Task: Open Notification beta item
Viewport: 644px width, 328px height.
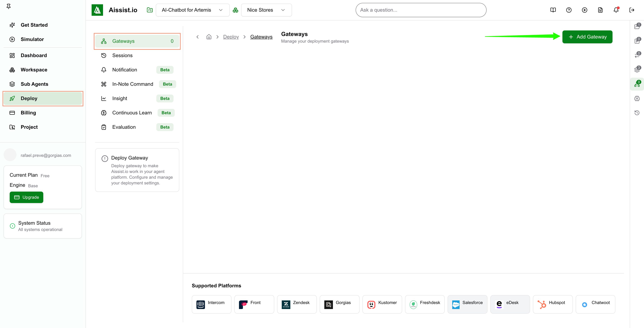Action: pos(137,69)
